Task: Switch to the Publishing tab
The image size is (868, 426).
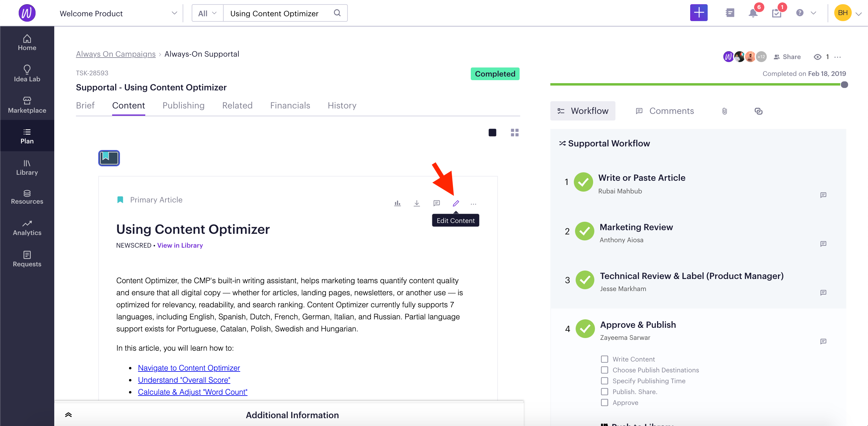Action: pyautogui.click(x=183, y=105)
